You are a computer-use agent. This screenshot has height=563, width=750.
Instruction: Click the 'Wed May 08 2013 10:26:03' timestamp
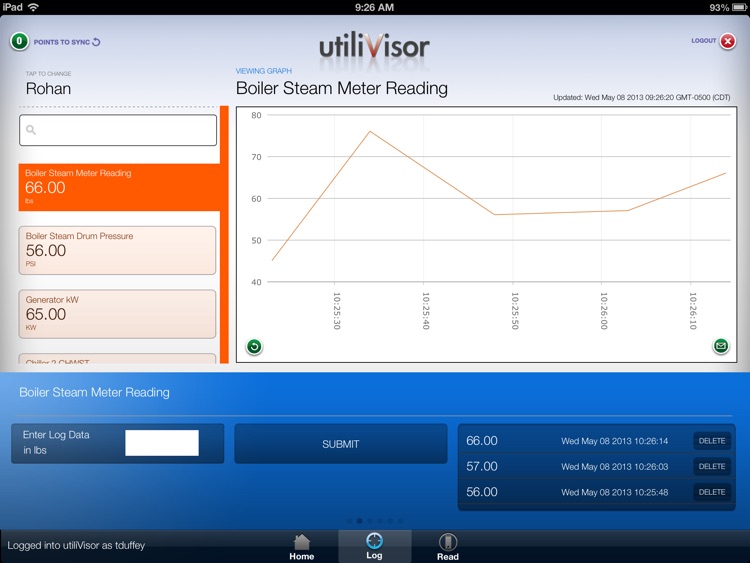[x=615, y=467]
